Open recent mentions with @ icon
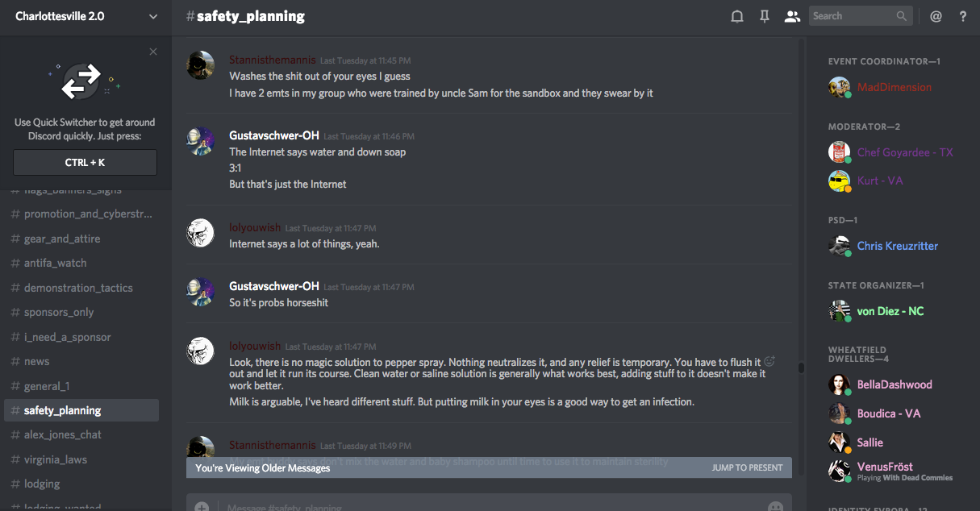980x511 pixels. tap(936, 16)
